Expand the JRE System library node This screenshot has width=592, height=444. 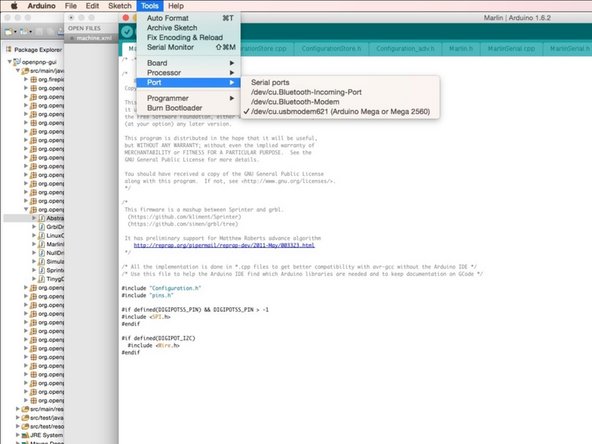pyautogui.click(x=17, y=435)
